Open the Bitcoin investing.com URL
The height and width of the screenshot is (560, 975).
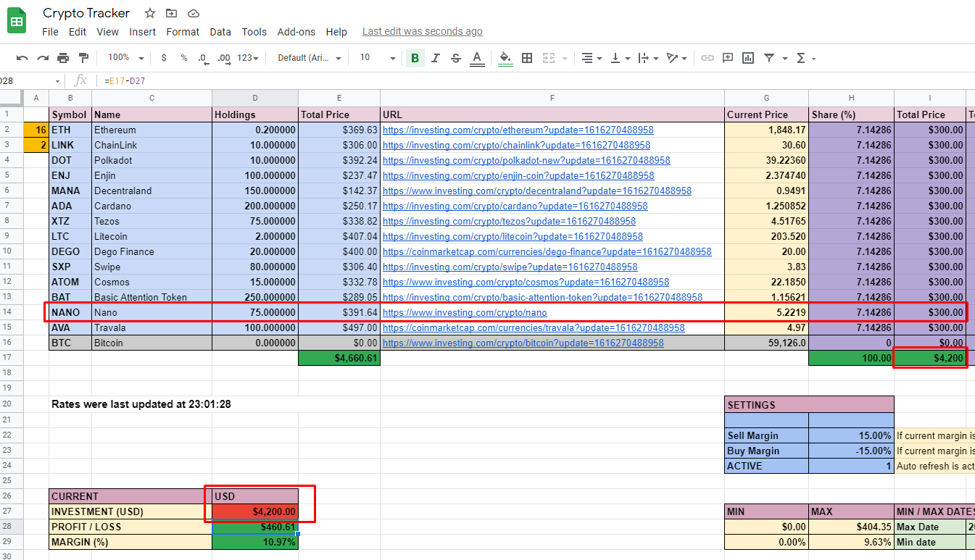click(523, 343)
